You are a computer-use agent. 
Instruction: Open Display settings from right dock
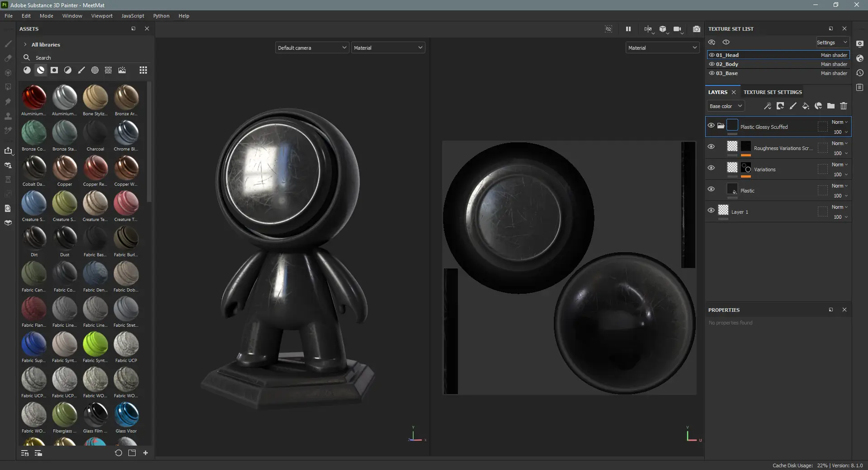pos(860,44)
